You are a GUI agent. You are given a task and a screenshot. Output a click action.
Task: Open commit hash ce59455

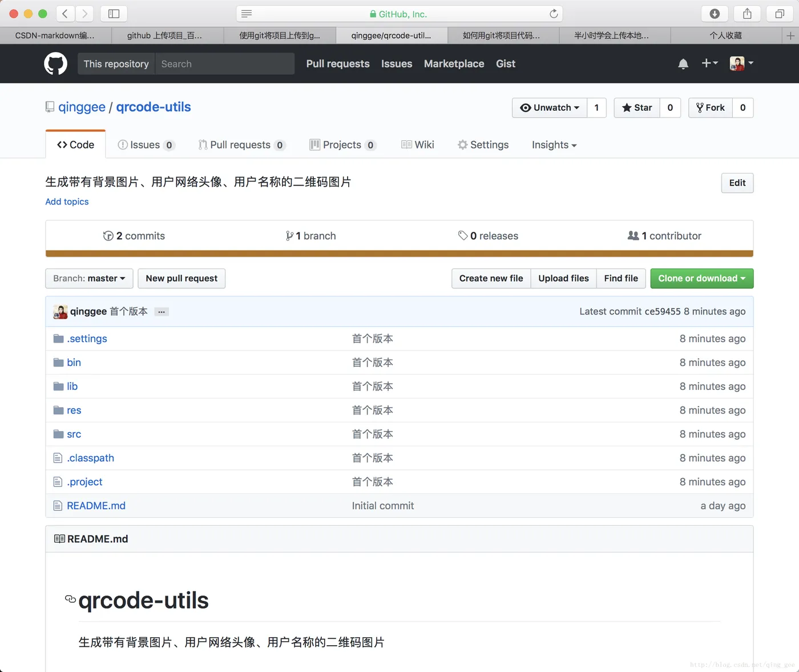(x=663, y=311)
